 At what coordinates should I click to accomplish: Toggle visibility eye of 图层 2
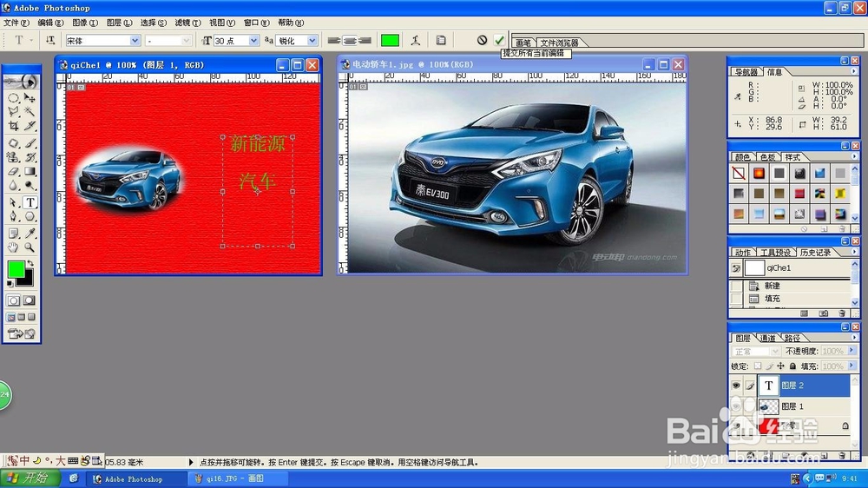[x=736, y=386]
